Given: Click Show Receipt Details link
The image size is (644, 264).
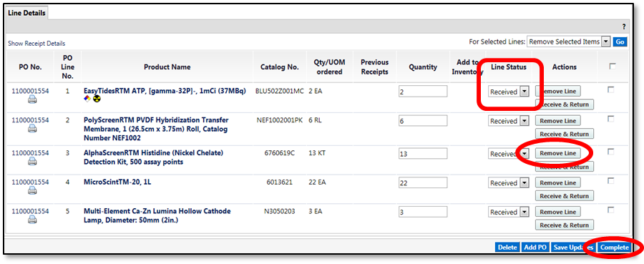Looking at the screenshot, I should pos(36,44).
